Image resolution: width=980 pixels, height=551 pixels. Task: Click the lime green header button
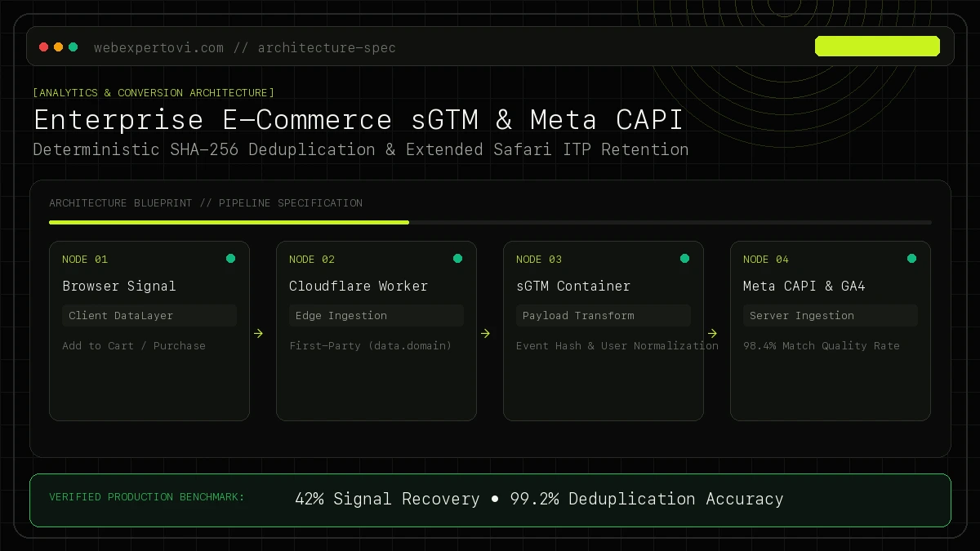pyautogui.click(x=877, y=47)
